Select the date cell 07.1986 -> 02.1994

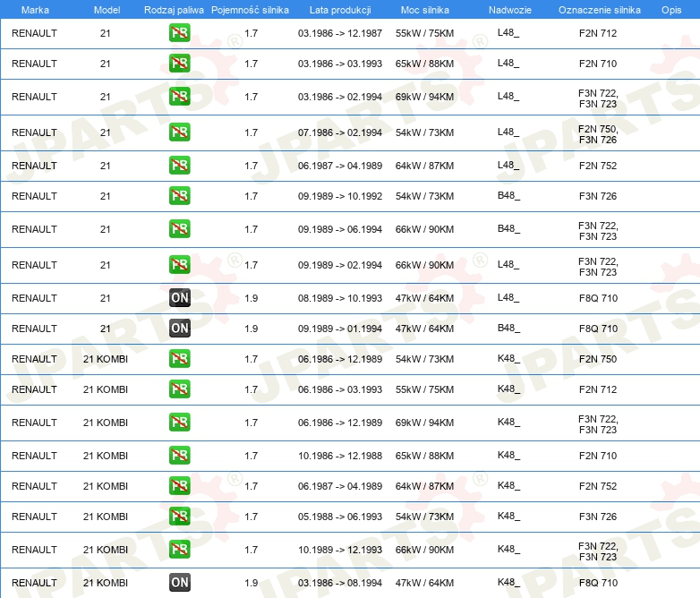point(340,132)
